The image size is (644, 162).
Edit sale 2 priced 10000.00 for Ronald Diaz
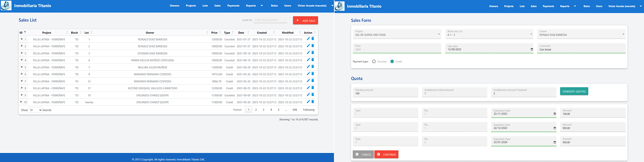[x=308, y=46]
